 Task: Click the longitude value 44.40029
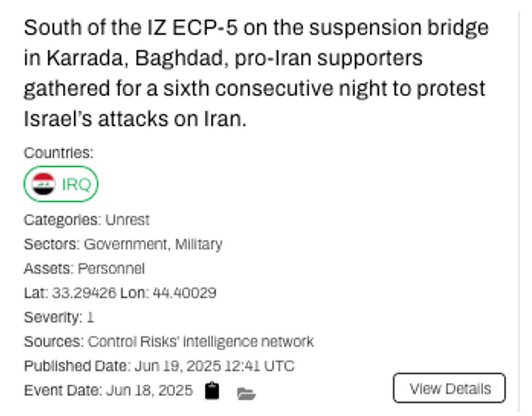tap(184, 293)
